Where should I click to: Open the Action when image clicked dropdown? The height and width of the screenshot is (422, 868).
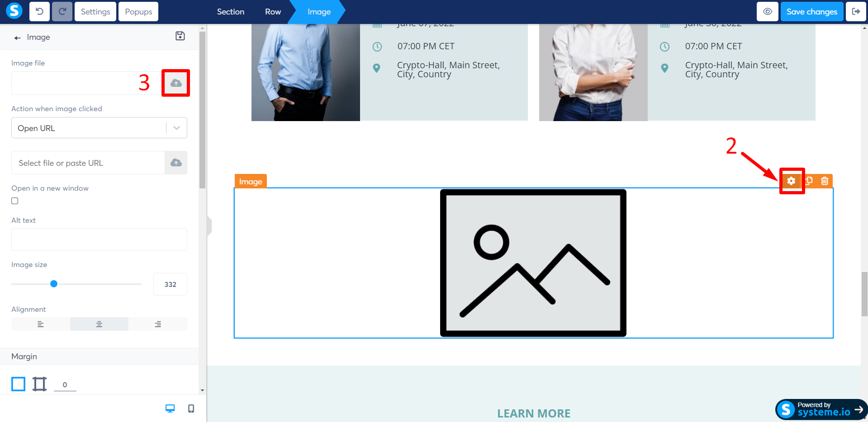point(176,128)
